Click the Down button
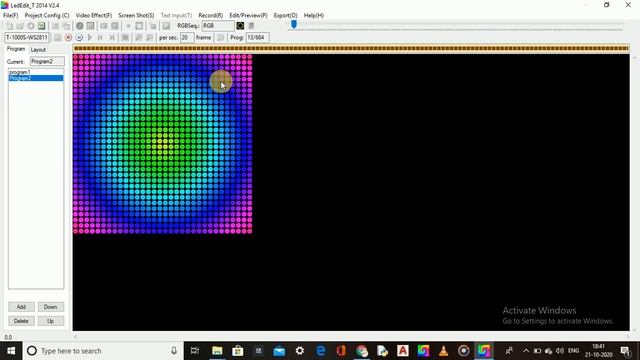 click(51, 307)
